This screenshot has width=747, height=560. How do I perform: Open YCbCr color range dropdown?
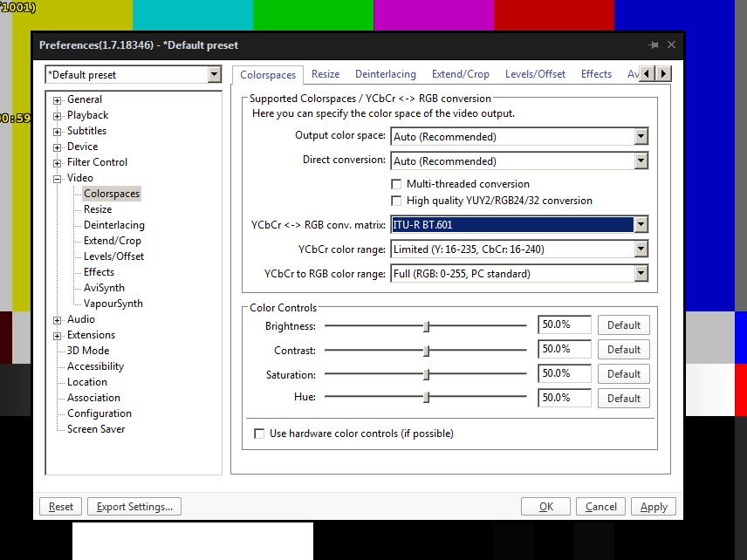pyautogui.click(x=641, y=249)
